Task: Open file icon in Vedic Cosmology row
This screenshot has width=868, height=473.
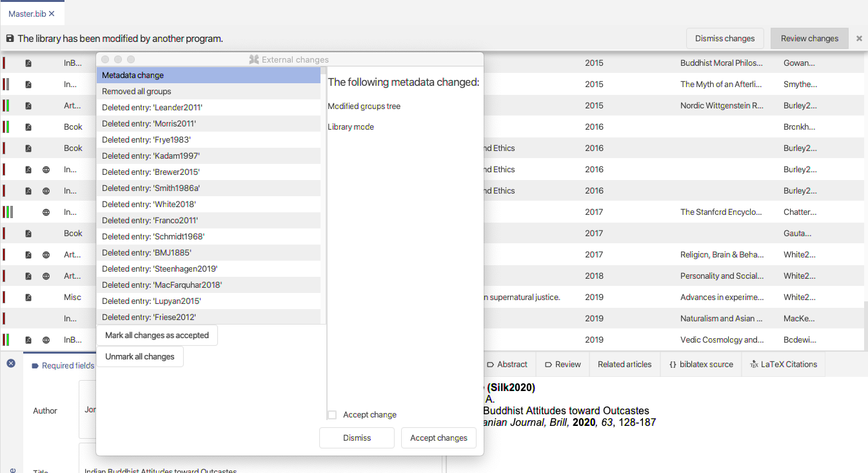Action: tap(28, 340)
